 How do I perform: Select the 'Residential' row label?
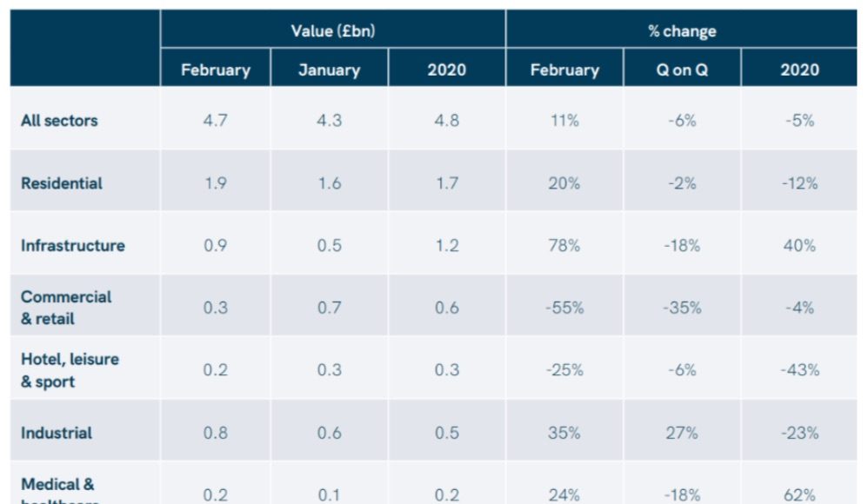coord(62,183)
